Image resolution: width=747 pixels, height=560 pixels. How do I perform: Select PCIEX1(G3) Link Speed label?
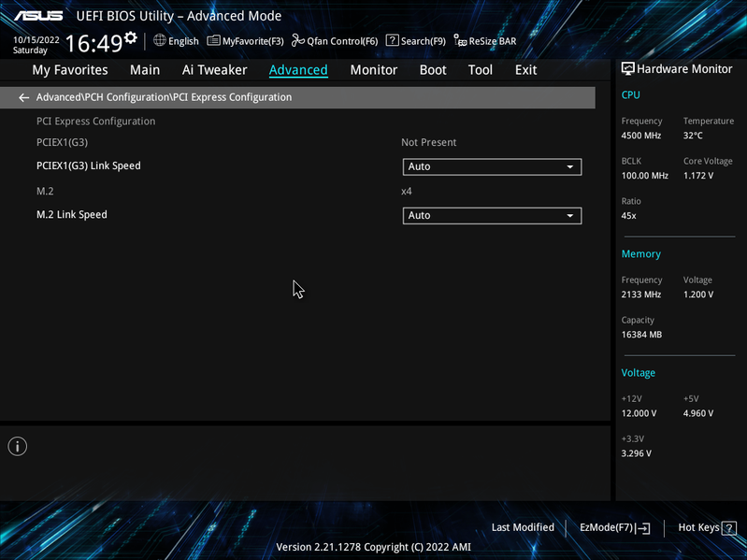click(89, 165)
